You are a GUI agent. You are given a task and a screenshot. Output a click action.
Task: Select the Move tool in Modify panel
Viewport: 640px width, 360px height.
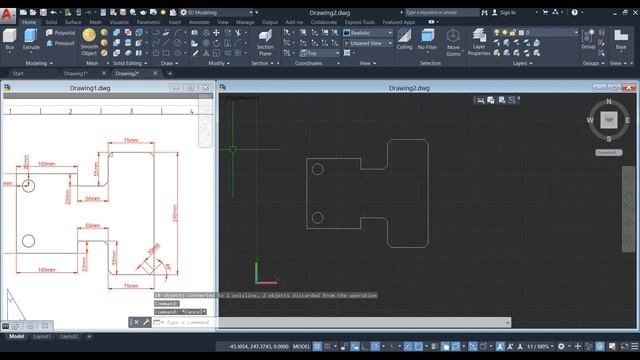216,33
